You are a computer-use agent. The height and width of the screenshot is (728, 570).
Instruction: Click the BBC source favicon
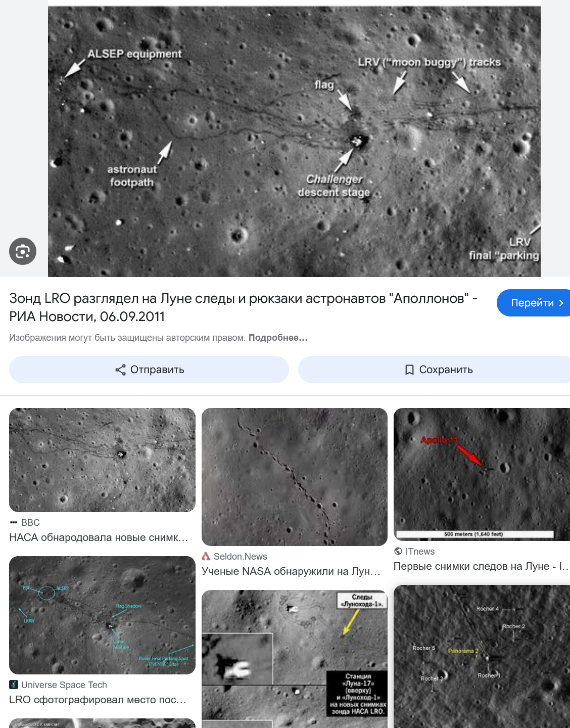coord(14,523)
